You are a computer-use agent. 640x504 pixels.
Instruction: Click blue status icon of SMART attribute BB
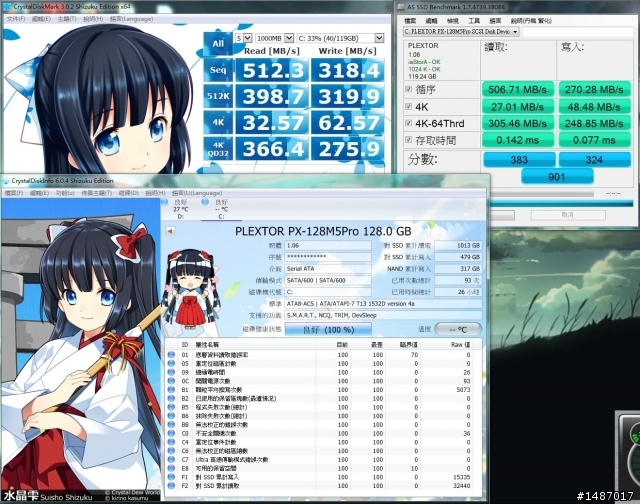tap(171, 424)
